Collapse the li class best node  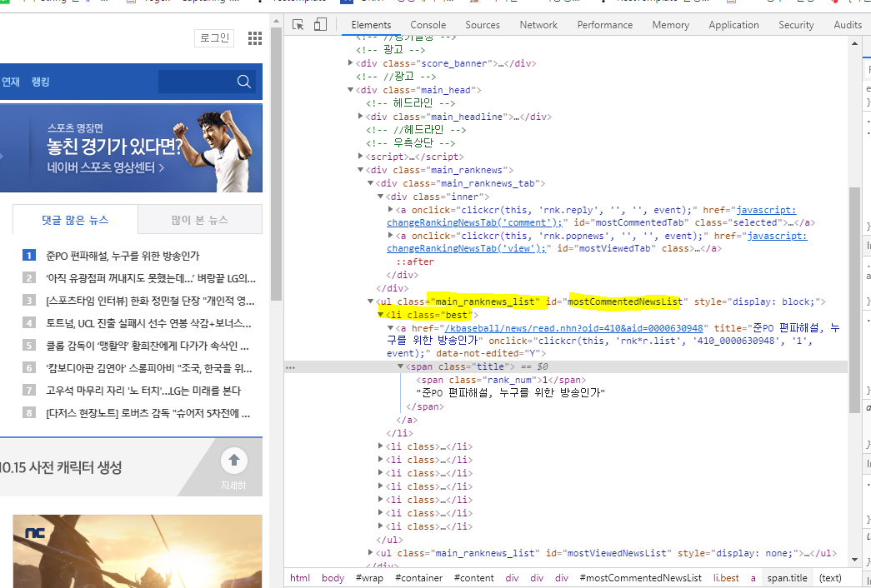click(x=381, y=314)
